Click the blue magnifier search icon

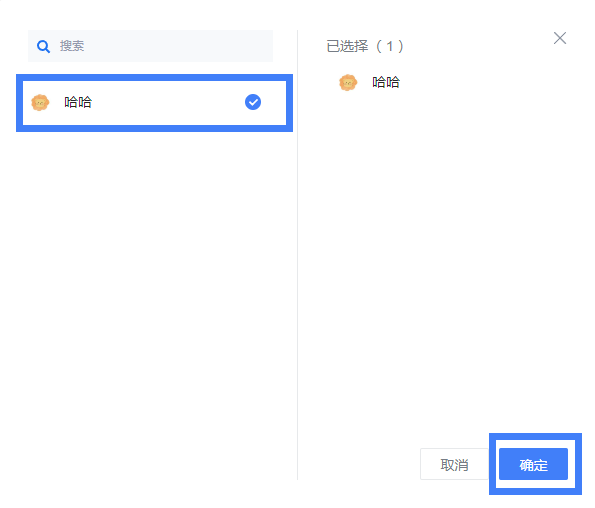tap(43, 47)
